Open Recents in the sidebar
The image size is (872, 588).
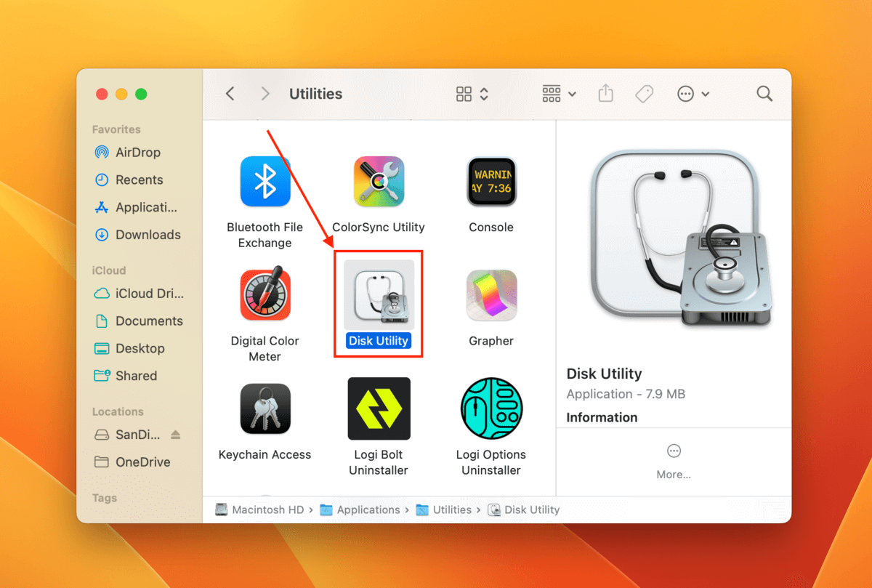(x=129, y=180)
